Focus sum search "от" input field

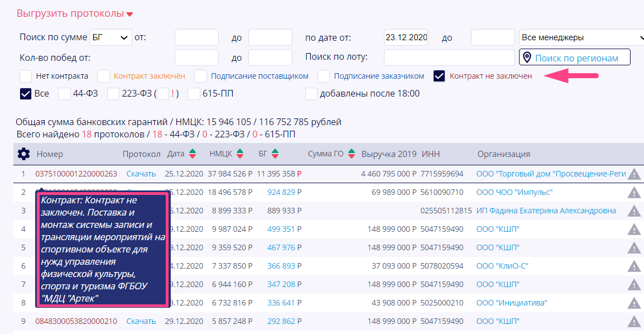point(197,37)
